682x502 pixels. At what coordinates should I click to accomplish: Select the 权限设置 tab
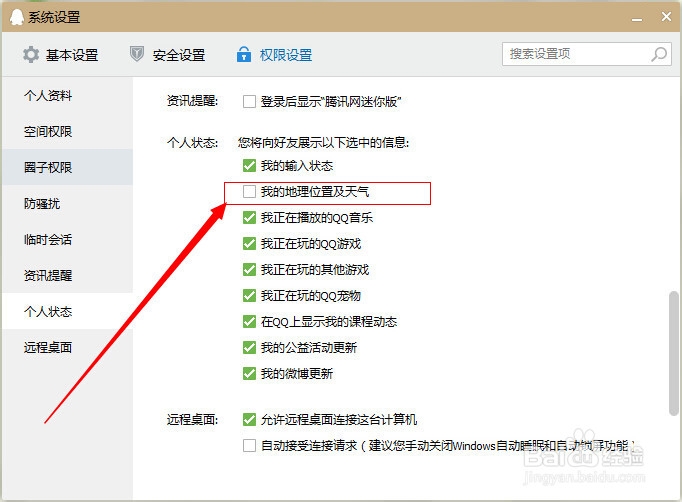(274, 55)
